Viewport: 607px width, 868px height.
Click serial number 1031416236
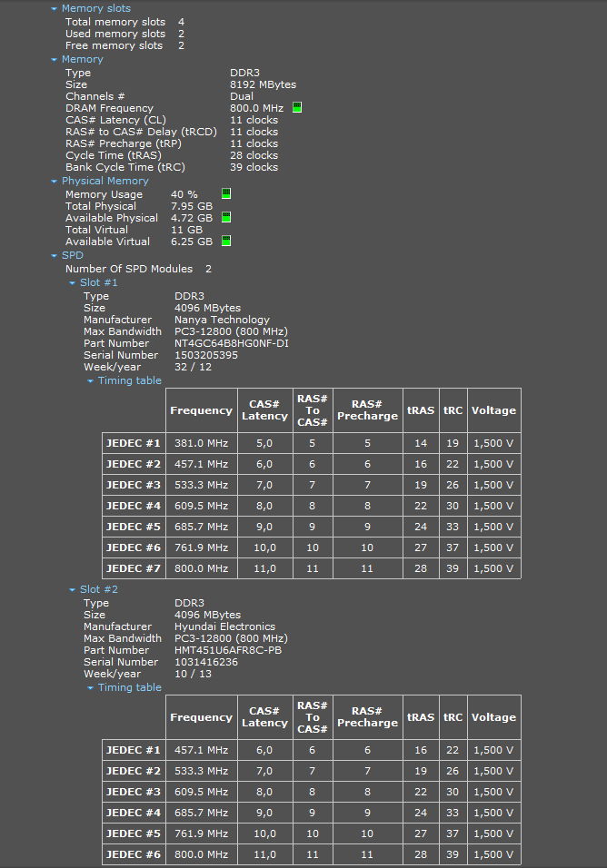[206, 662]
